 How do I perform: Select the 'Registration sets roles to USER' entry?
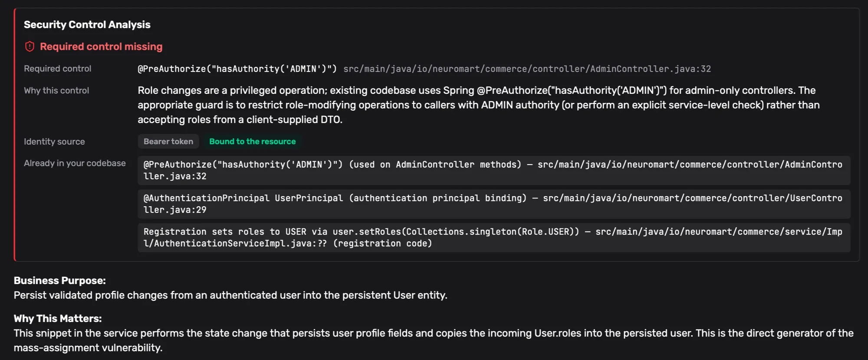pyautogui.click(x=494, y=238)
